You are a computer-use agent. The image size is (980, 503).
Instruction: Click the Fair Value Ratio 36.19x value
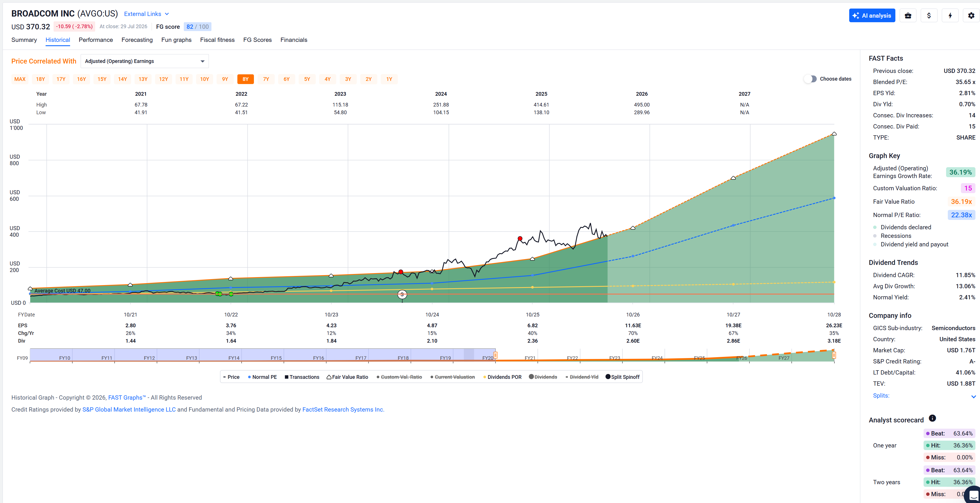pyautogui.click(x=961, y=202)
